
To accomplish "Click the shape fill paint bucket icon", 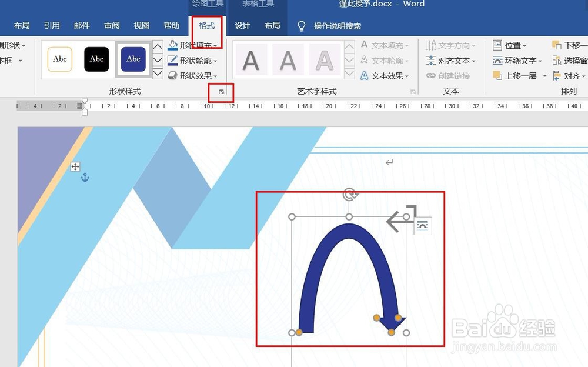I will (172, 45).
